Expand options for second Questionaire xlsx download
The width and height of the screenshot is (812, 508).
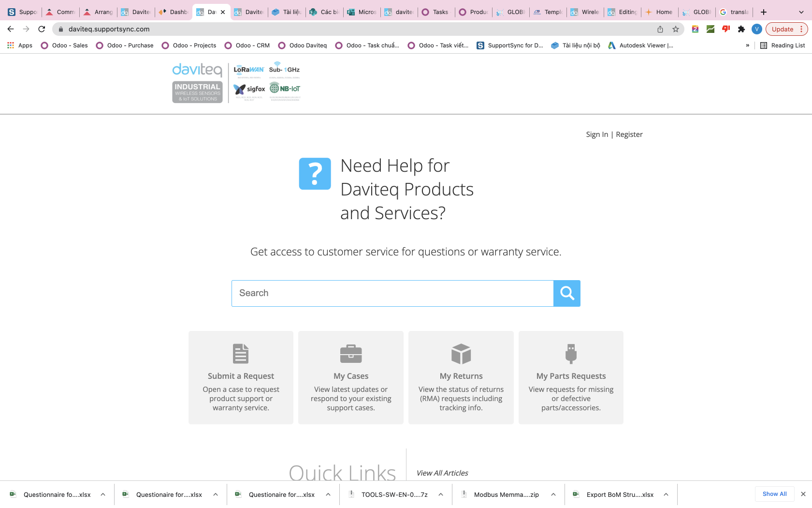(x=216, y=494)
